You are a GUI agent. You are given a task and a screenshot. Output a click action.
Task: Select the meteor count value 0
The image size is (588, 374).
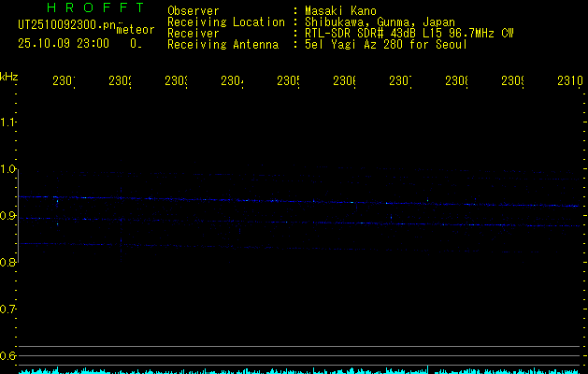coord(135,43)
